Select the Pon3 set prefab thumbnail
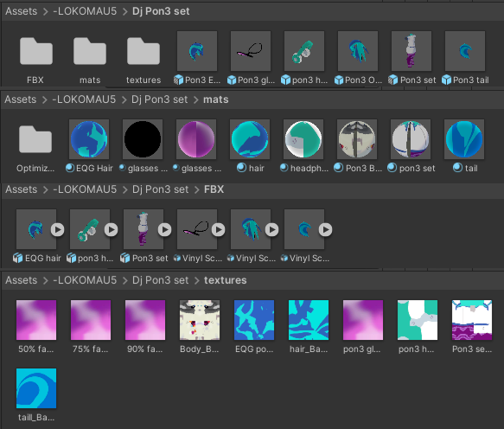Viewport: 504px width, 429px height. (411, 51)
